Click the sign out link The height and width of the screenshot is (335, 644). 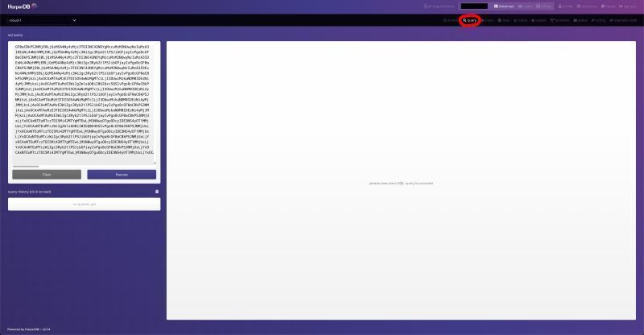[x=628, y=6]
